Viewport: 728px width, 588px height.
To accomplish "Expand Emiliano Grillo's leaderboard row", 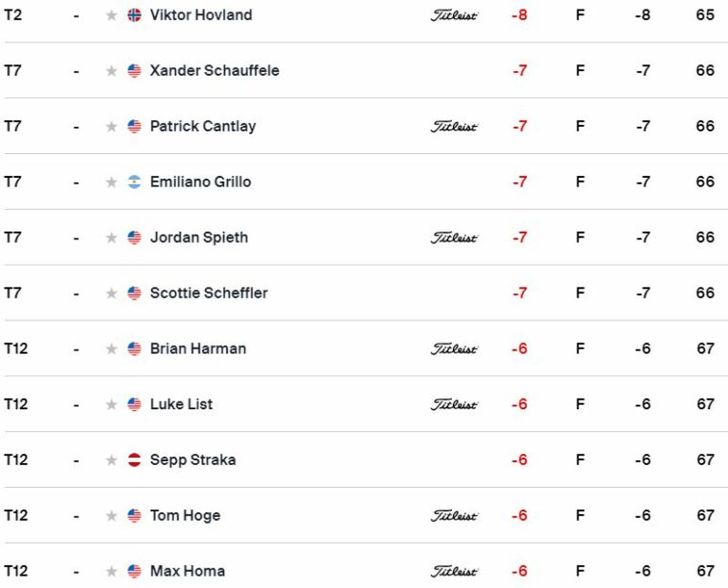I will (364, 182).
